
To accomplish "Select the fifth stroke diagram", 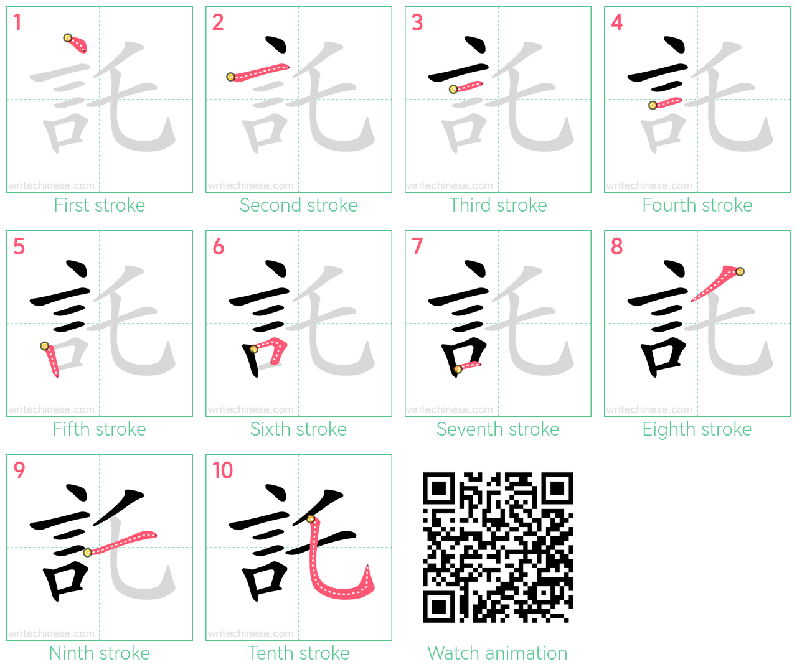I will point(100,324).
